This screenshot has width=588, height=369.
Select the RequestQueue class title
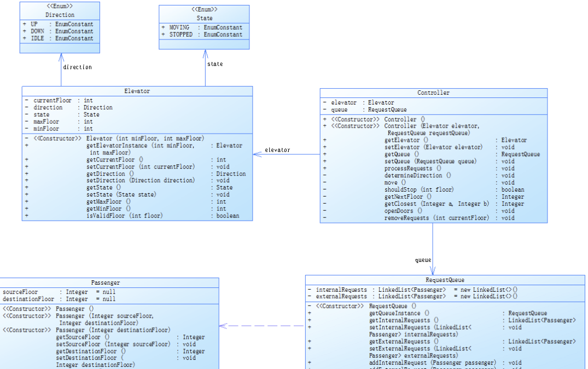coord(445,280)
